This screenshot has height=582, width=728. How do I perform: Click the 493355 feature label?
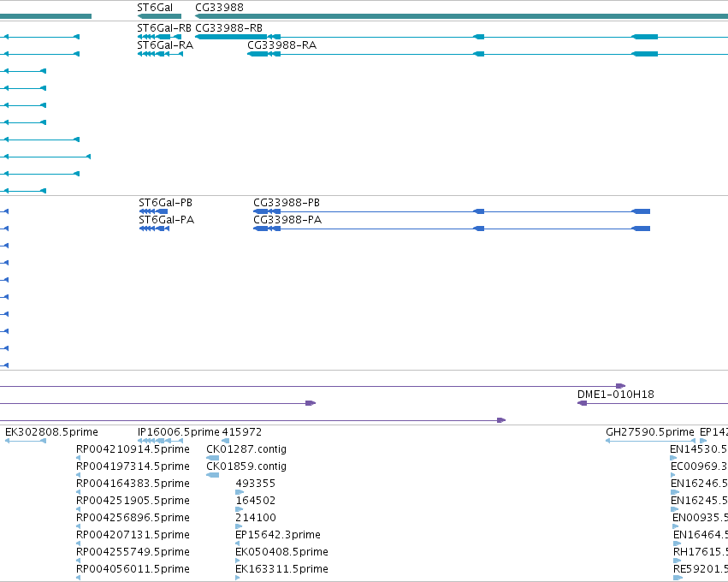[x=256, y=484]
